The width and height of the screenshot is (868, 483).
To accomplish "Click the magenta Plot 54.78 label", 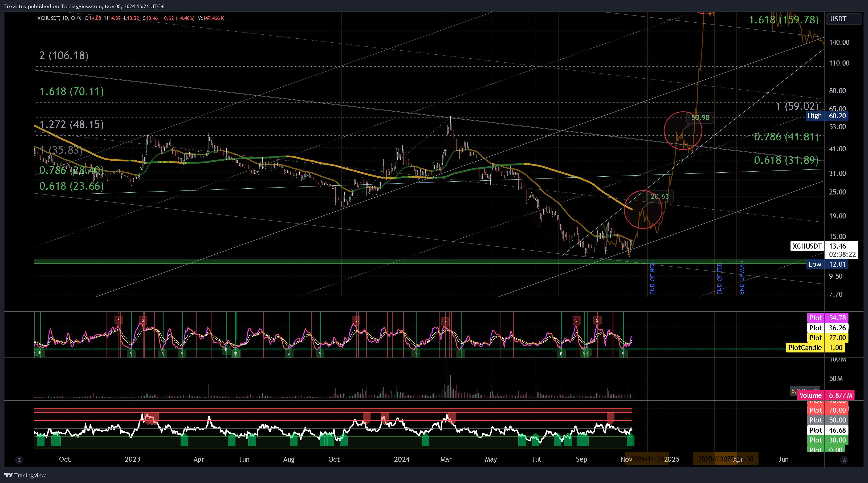I will click(x=827, y=318).
